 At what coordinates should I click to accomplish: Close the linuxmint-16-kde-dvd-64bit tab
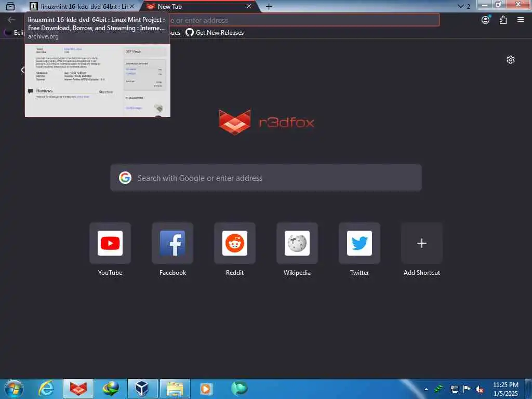(132, 6)
